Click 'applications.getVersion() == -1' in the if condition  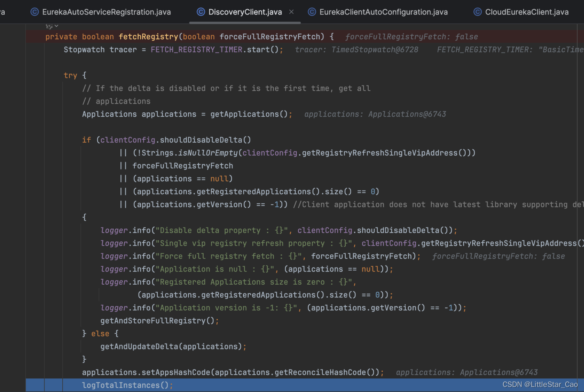(208, 205)
